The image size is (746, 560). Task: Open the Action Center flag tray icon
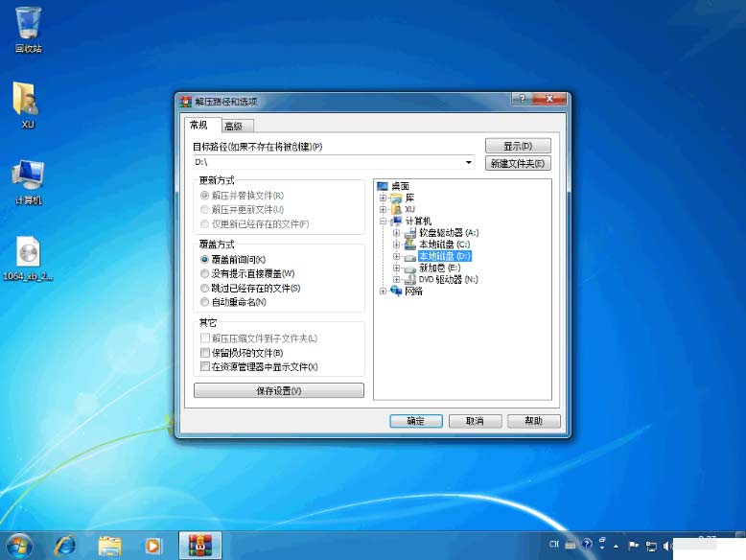click(x=633, y=546)
